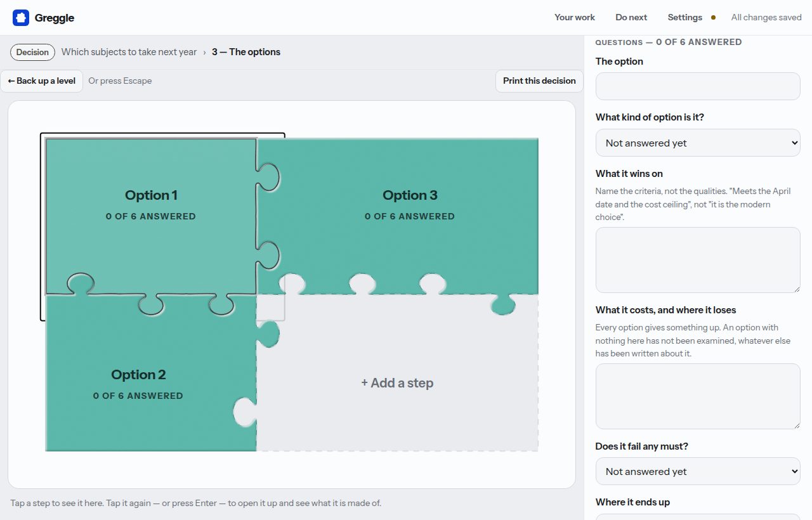
Task: Focus the 'The option' text field
Action: click(698, 86)
